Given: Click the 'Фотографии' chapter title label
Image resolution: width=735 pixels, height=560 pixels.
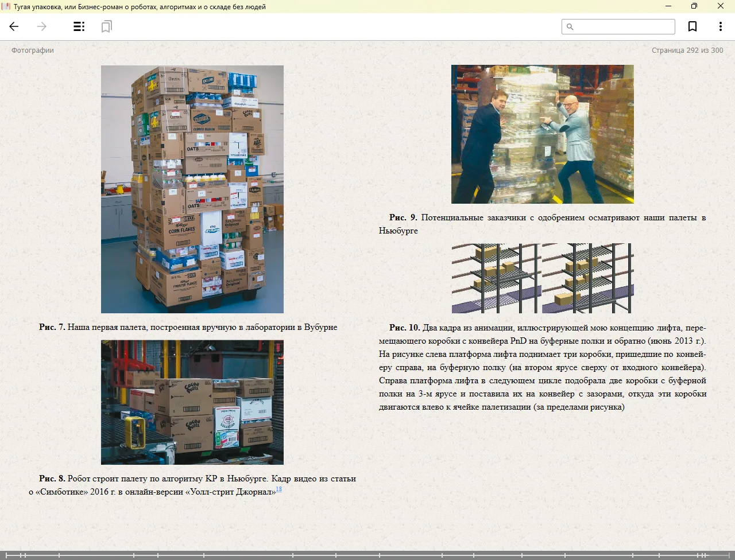Looking at the screenshot, I should (x=33, y=50).
